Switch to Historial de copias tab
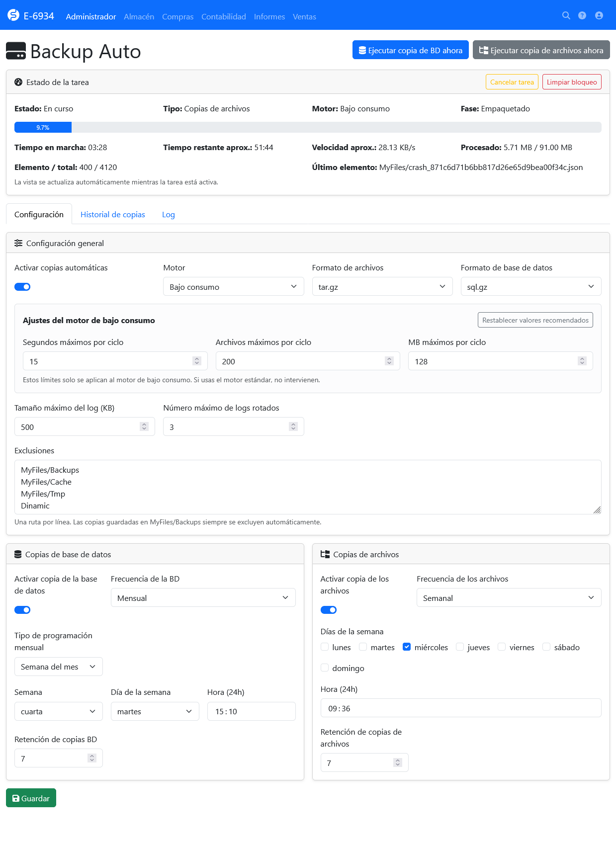The width and height of the screenshot is (616, 843). [x=113, y=214]
